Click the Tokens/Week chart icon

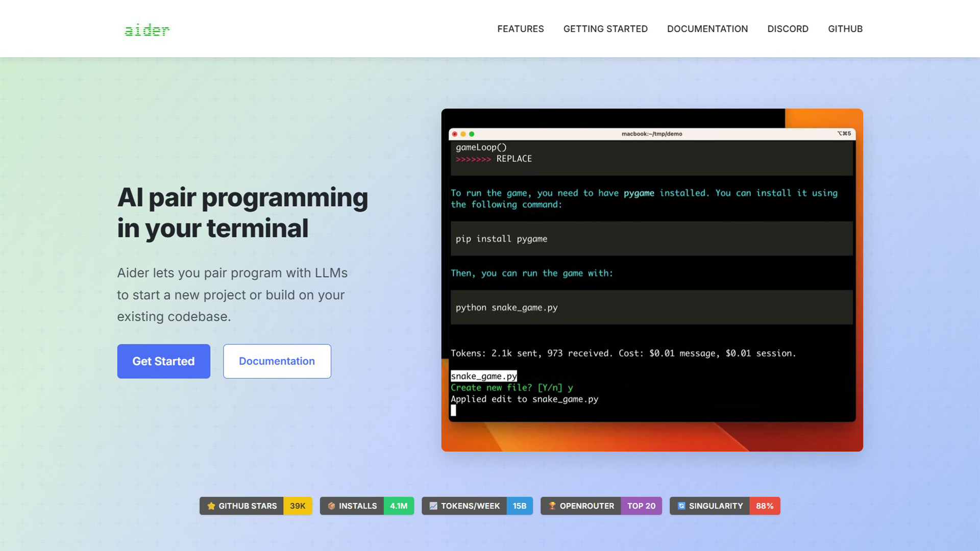click(x=433, y=506)
